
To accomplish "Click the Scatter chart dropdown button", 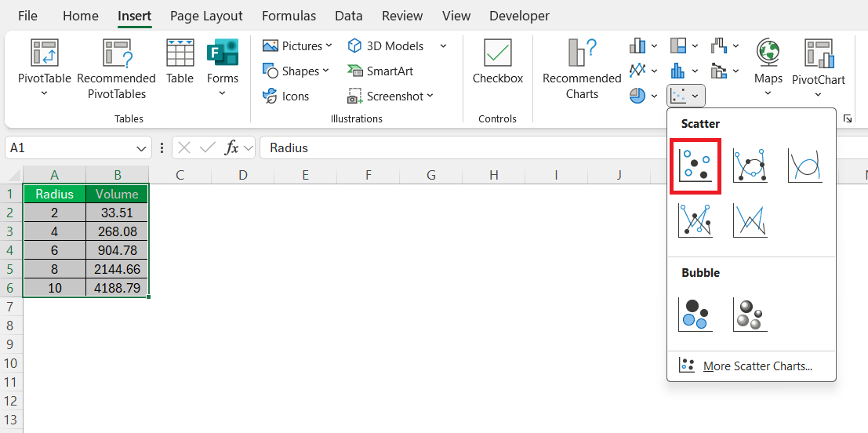I will coord(686,96).
